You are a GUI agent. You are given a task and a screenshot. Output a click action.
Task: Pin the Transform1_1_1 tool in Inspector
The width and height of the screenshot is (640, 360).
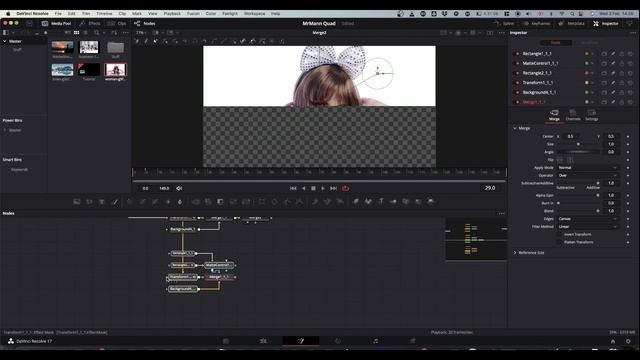613,83
